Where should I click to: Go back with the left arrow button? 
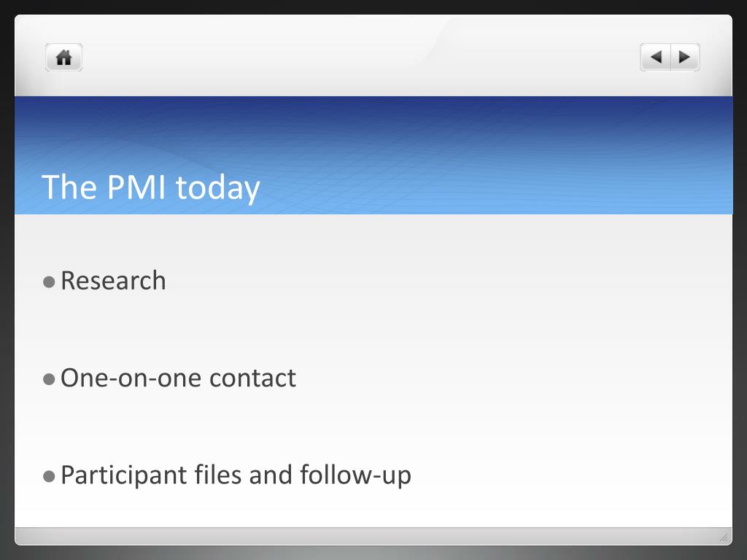[x=656, y=58]
